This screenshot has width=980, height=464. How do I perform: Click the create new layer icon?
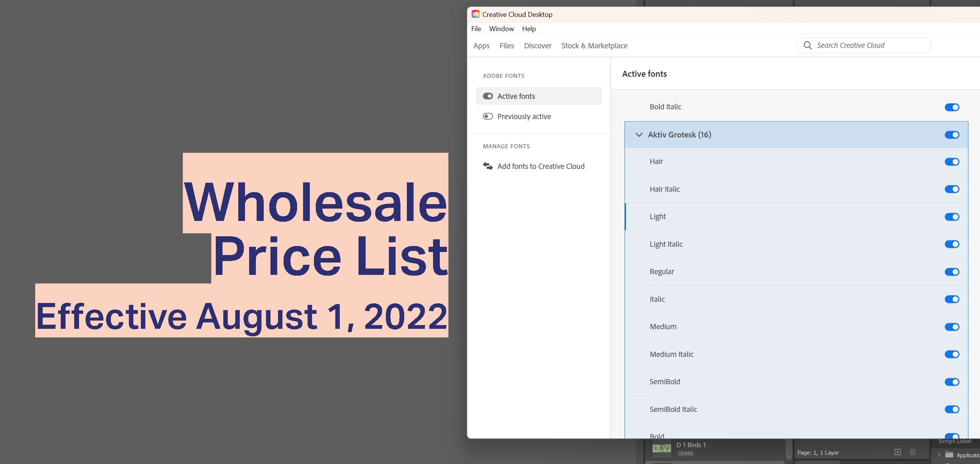pyautogui.click(x=898, y=452)
